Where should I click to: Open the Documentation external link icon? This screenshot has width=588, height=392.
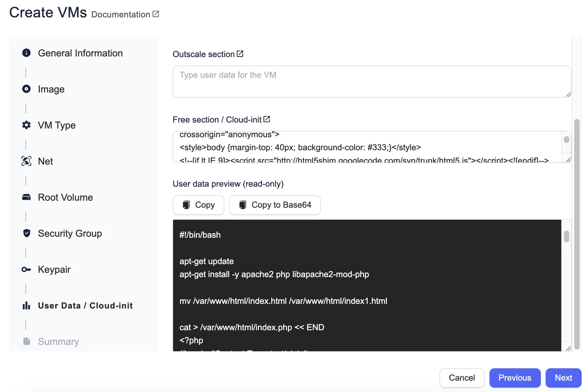coord(156,14)
